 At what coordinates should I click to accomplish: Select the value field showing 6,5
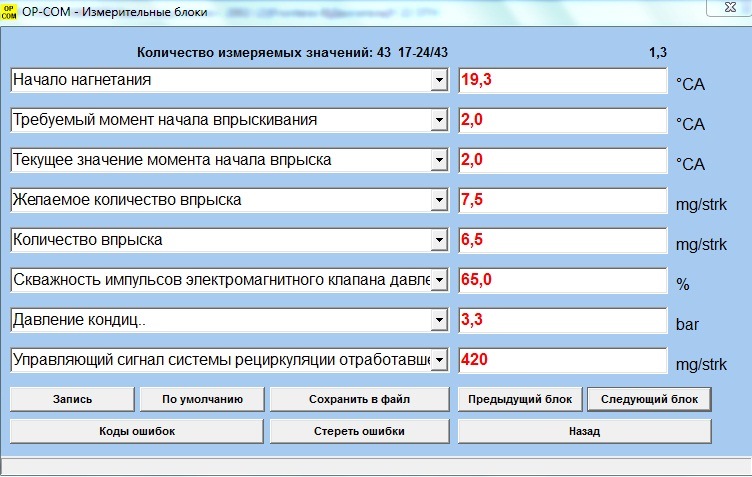563,240
